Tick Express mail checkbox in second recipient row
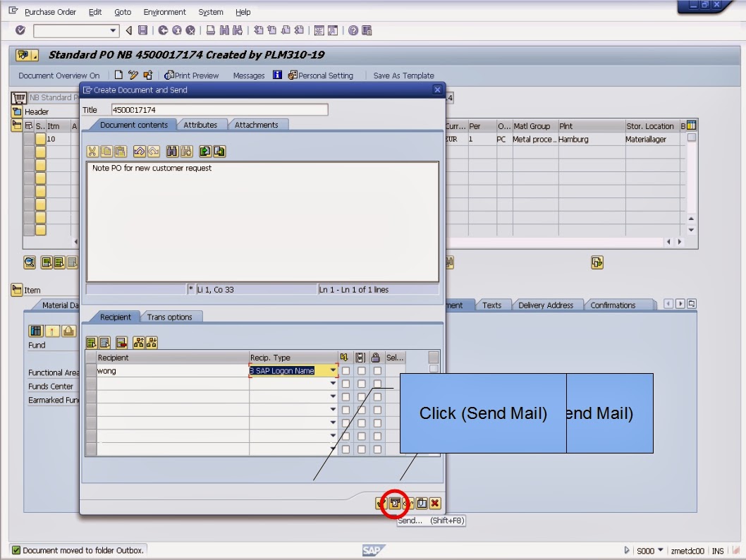 click(x=346, y=384)
